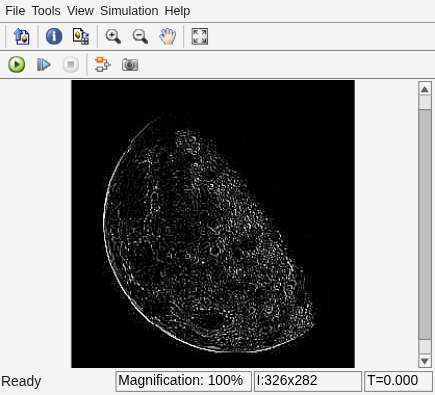
Task: Take a snapshot with the camera icon
Action: coord(130,64)
